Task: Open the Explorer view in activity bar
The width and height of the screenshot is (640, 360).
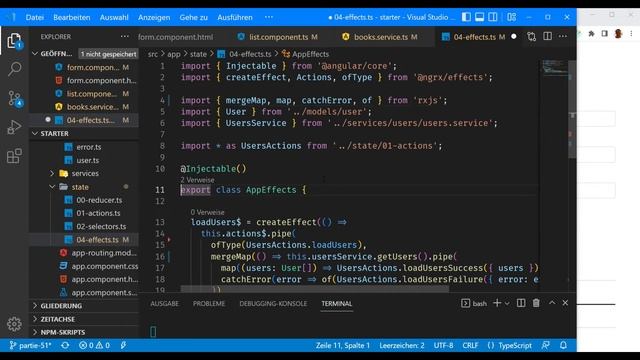Action: click(x=14, y=41)
